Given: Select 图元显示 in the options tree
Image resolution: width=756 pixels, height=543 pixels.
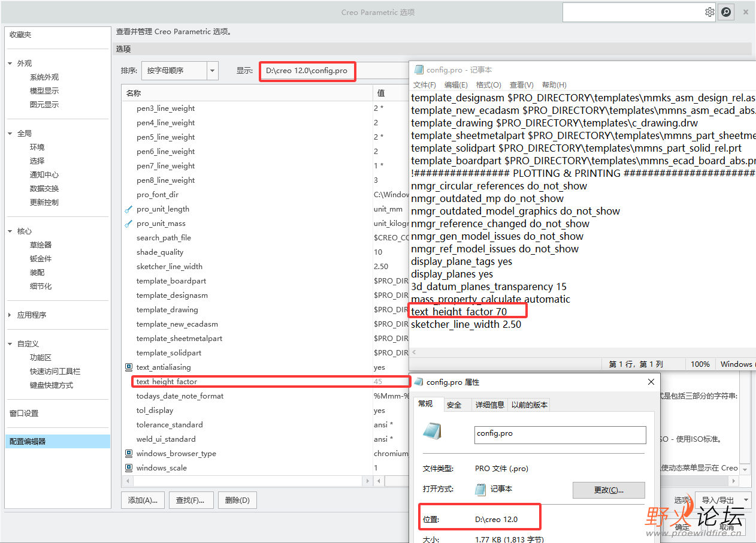Looking at the screenshot, I should (x=44, y=105).
